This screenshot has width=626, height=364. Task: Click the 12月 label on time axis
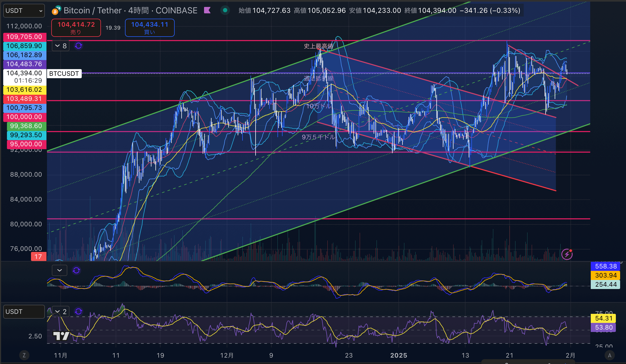coord(227,355)
